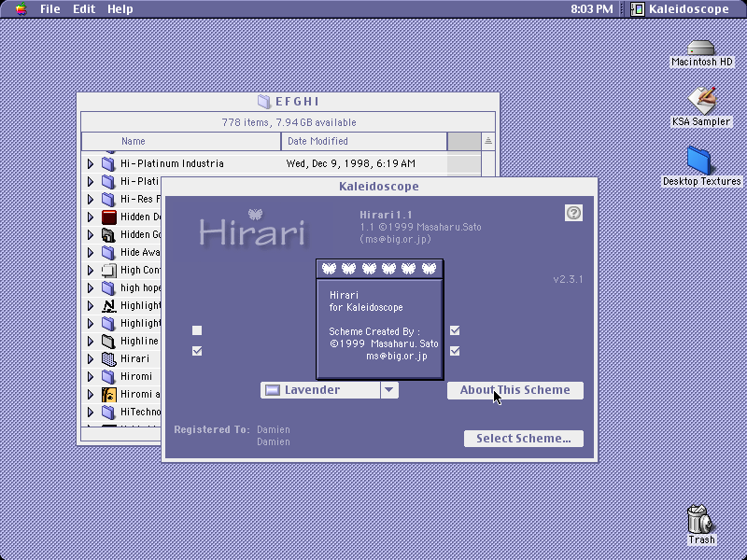The height and width of the screenshot is (560, 747).
Task: Select the Hiromi folder icon
Action: 108,376
